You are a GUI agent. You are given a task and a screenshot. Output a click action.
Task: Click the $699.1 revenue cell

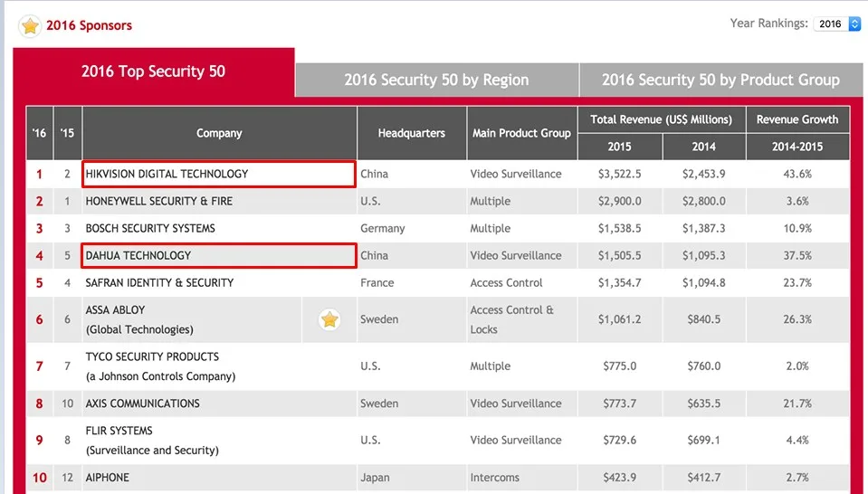point(703,441)
